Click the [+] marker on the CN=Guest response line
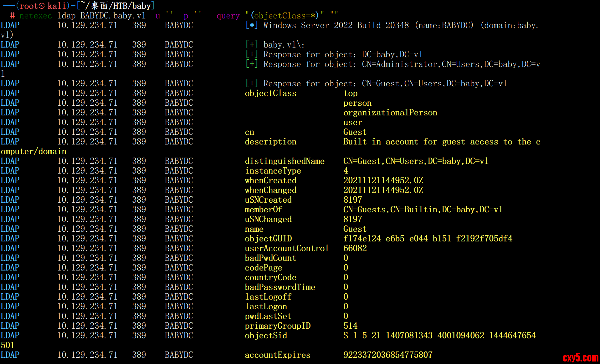Viewport: 600px width, 364px height. [x=252, y=83]
